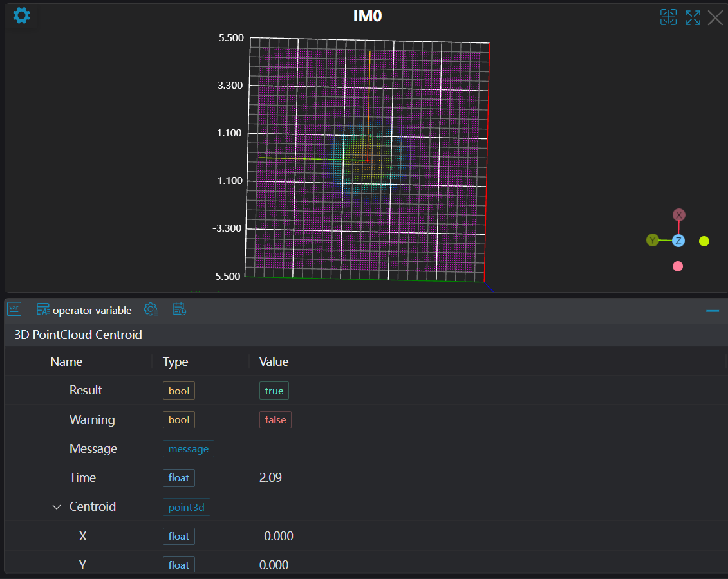Viewport: 728px width, 579px height.
Task: Snap view to the Y axis gizmo
Action: 653,240
